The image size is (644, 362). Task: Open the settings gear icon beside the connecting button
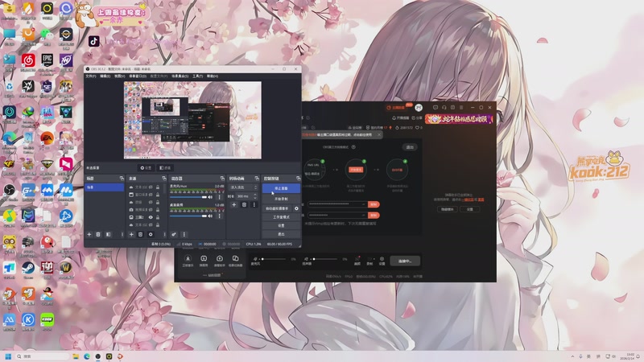(382, 261)
